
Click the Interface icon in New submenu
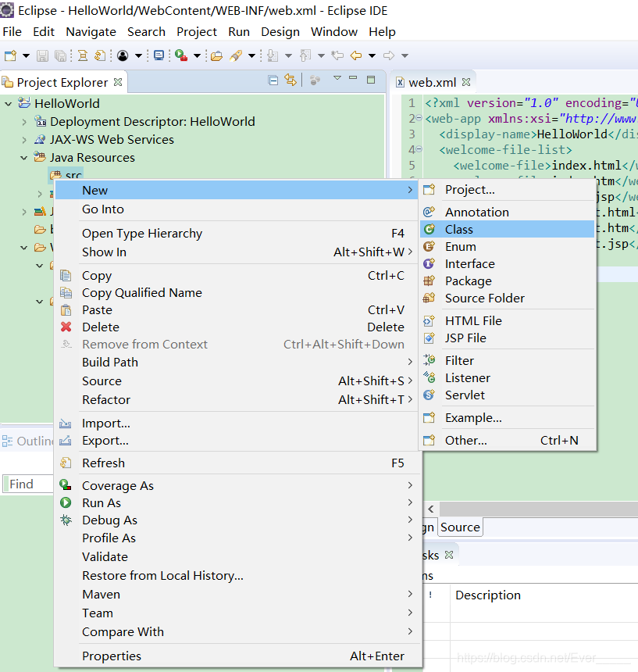pyautogui.click(x=429, y=263)
